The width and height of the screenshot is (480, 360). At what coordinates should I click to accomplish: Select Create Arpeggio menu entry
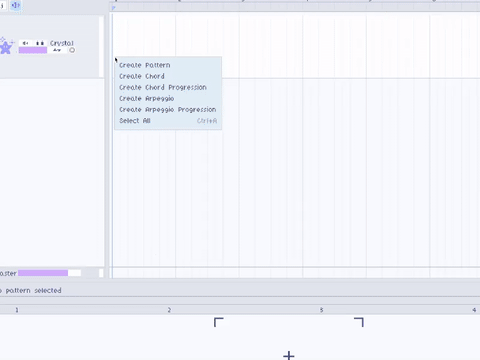[x=168, y=99]
